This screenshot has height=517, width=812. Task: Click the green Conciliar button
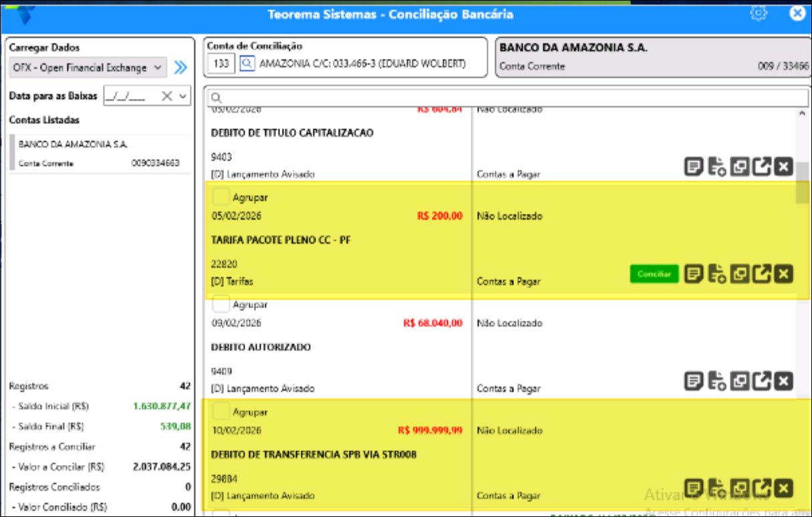point(654,274)
